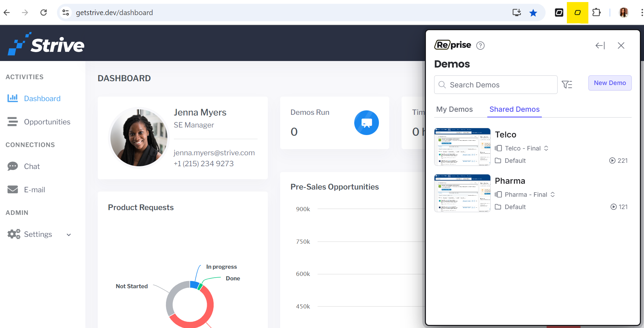This screenshot has height=328, width=644.
Task: Expand the Settings sidebar chevron
Action: point(69,235)
